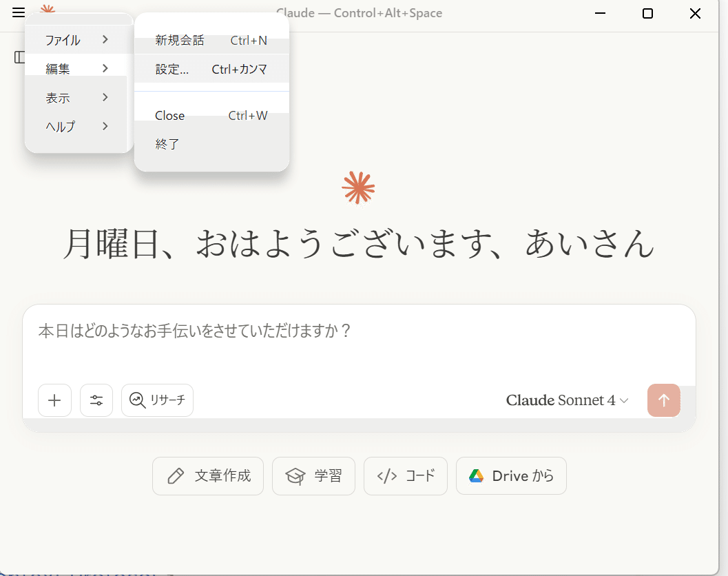
Task: Open the Claude Sonnet 4 model dropdown
Action: 567,400
